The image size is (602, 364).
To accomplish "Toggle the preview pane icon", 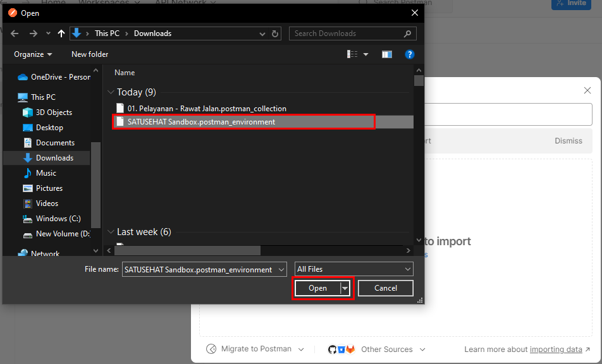I will (x=386, y=54).
